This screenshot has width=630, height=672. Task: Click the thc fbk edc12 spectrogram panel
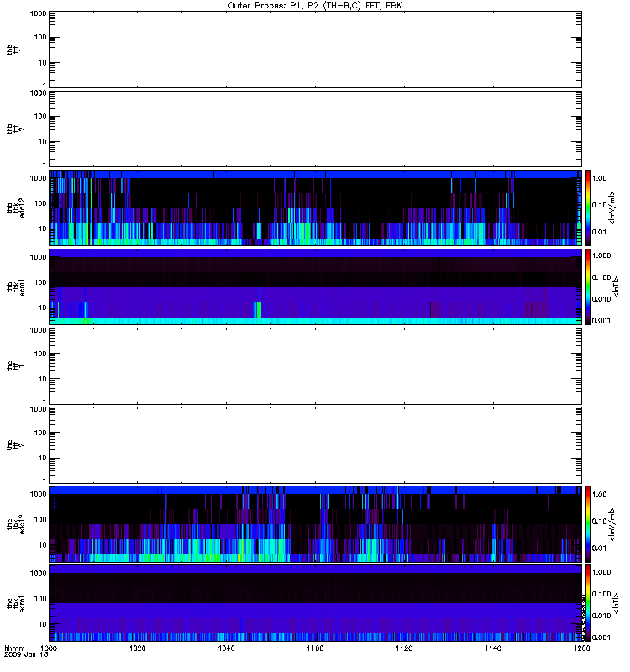tap(316, 523)
